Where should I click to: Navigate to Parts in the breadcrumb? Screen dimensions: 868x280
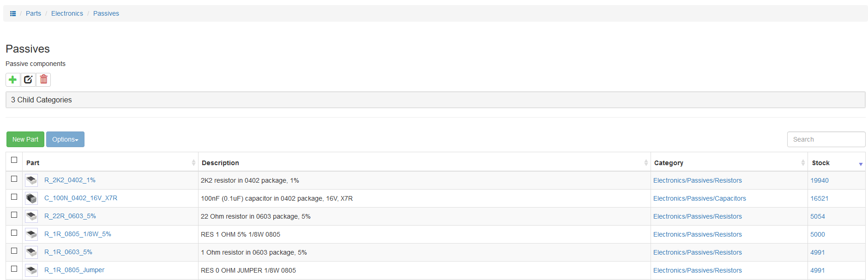pyautogui.click(x=33, y=14)
